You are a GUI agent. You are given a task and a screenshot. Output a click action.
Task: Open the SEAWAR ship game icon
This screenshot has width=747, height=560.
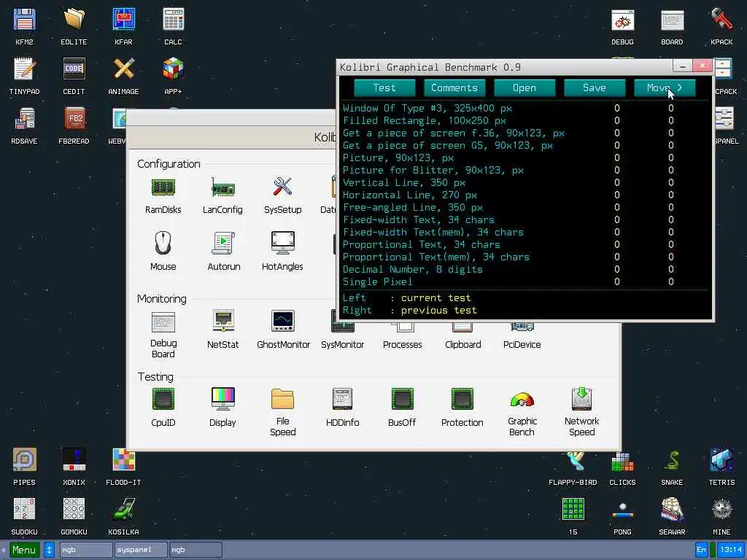coord(672,510)
